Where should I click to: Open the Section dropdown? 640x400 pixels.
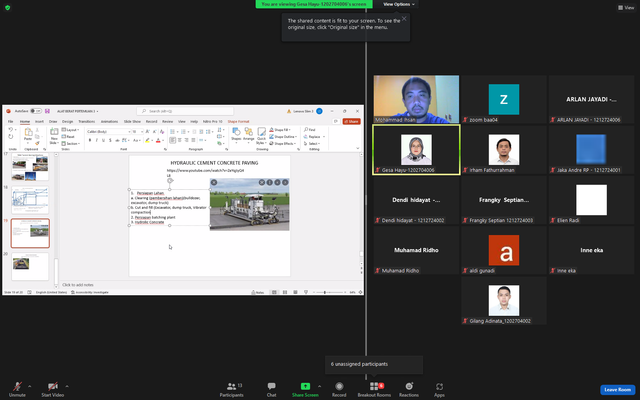pyautogui.click(x=71, y=144)
